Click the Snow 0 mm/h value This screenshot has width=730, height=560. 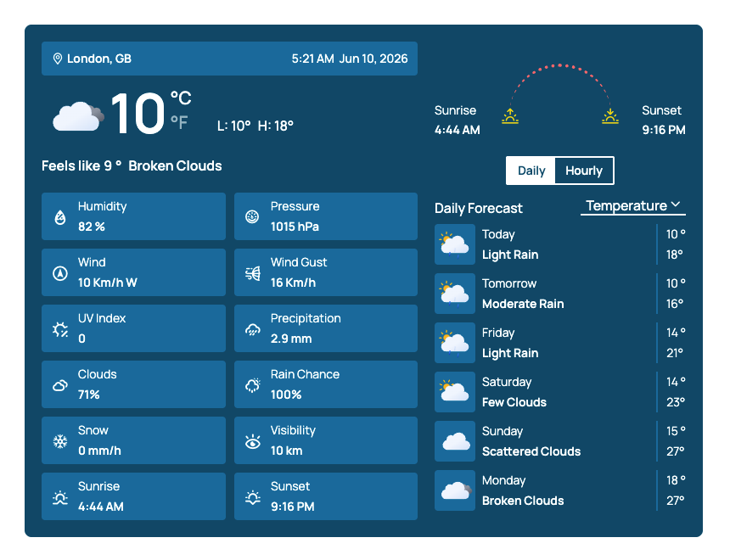click(99, 451)
